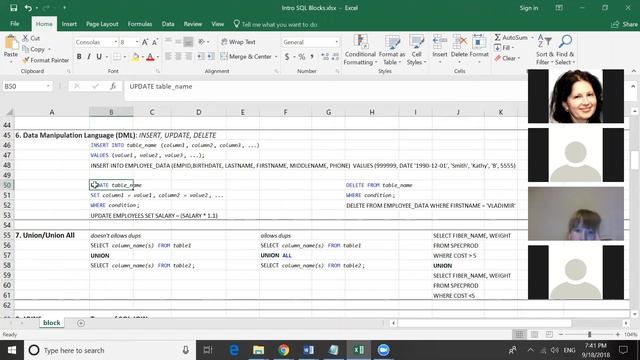The height and width of the screenshot is (360, 640).
Task: Click the Windows Start button
Action: click(x=11, y=350)
